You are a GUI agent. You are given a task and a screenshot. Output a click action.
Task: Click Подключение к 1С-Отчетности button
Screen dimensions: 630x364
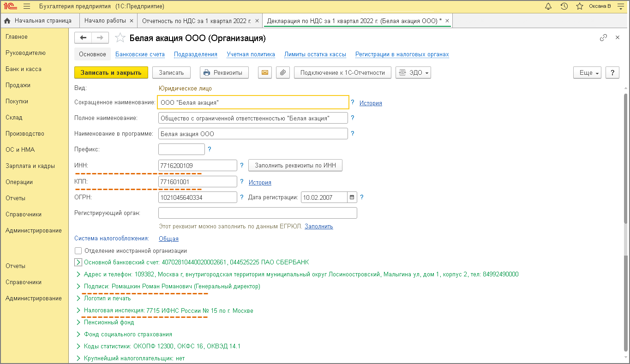pos(342,72)
